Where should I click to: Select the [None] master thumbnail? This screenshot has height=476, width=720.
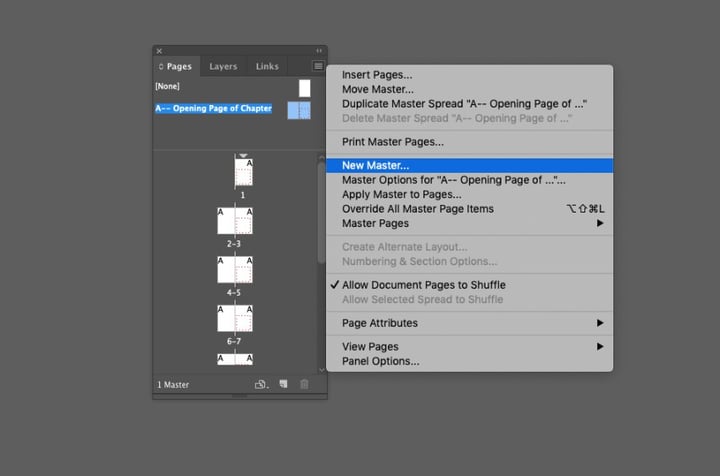[x=304, y=88]
